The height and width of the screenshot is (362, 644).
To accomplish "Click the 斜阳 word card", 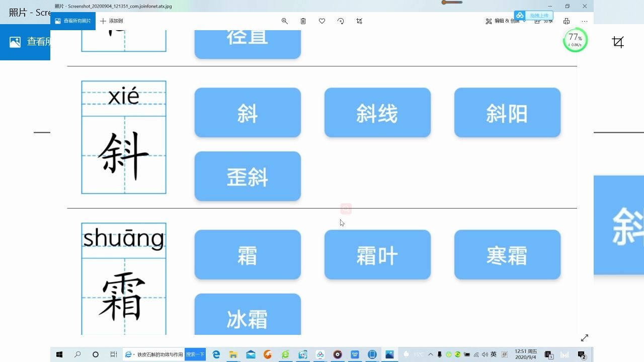I will (507, 113).
